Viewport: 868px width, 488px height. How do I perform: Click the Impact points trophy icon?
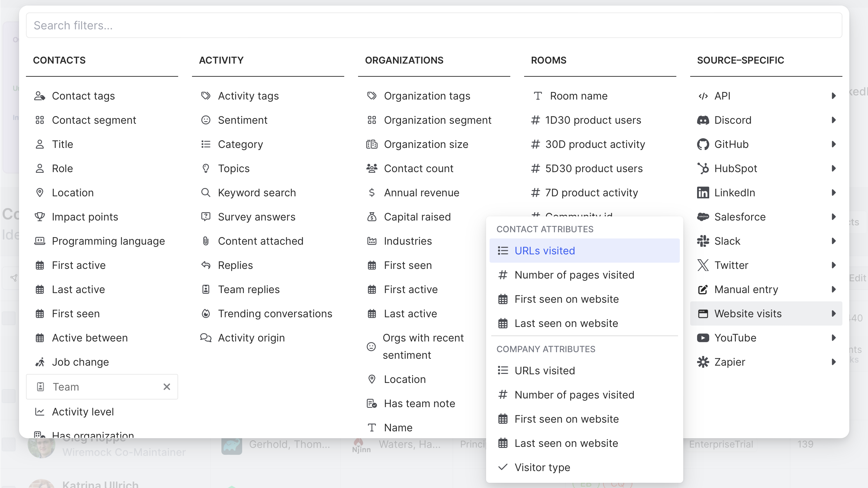(40, 217)
